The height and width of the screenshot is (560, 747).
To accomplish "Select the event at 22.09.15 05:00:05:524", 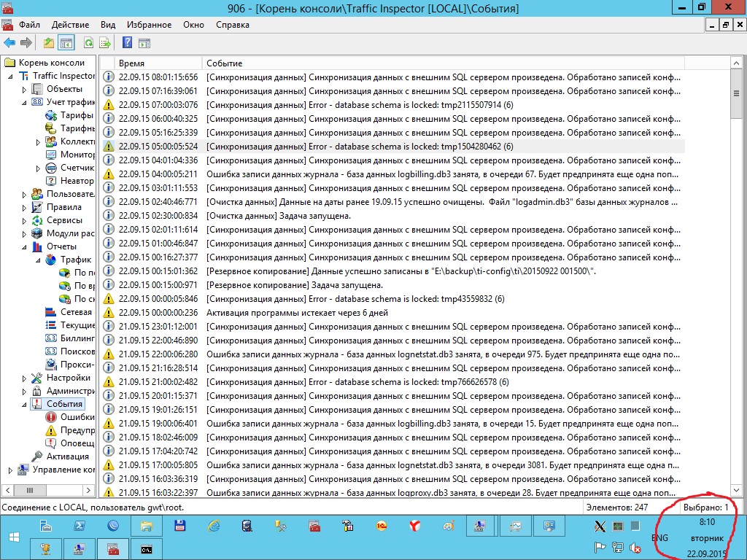I will click(x=393, y=146).
